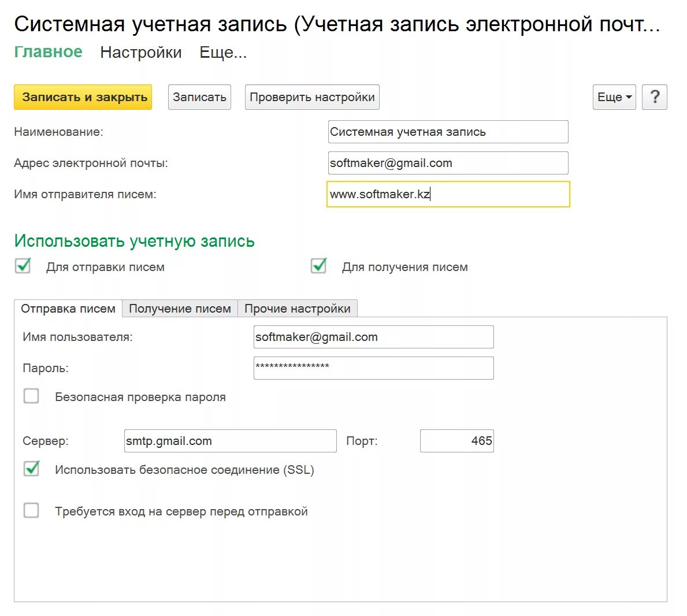
Task: Focus 'Адрес электронной почты' input field
Action: click(x=448, y=163)
